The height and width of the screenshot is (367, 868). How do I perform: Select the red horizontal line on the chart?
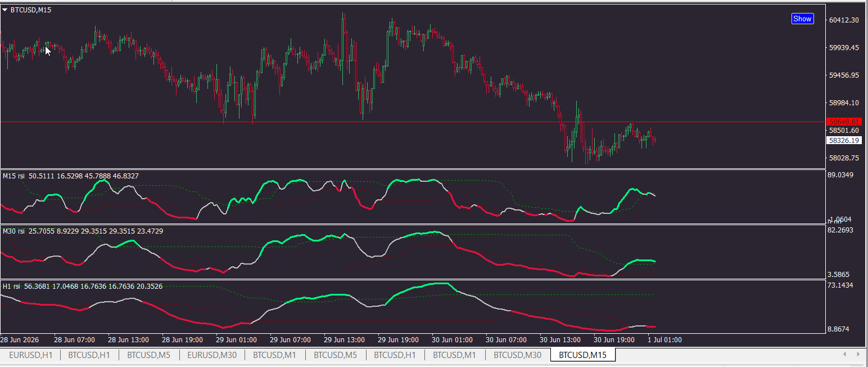pyautogui.click(x=394, y=122)
